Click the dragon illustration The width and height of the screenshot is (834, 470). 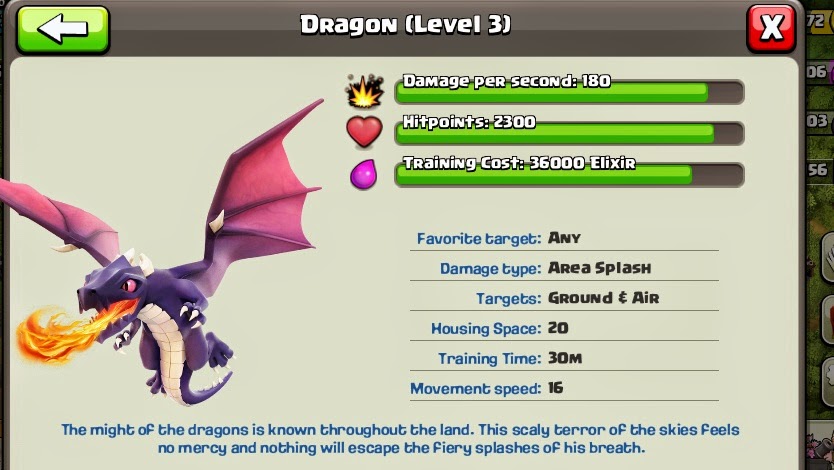162,255
